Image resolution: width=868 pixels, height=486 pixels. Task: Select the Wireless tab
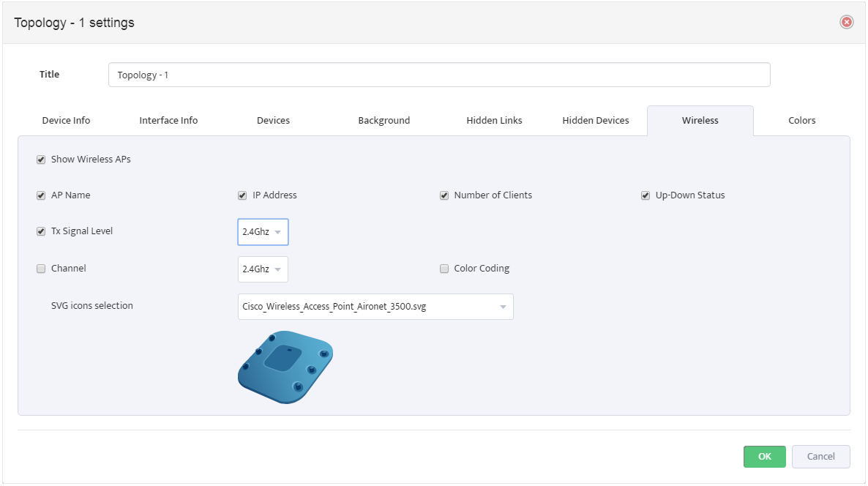[700, 120]
